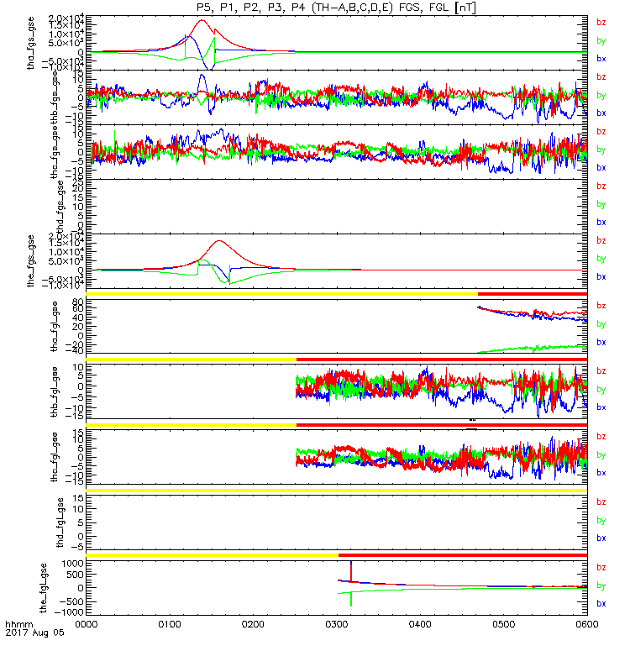The height and width of the screenshot is (672, 630).
Task: Pick 'bz' legend of thc_fgs_gse panel
Action: point(601,132)
